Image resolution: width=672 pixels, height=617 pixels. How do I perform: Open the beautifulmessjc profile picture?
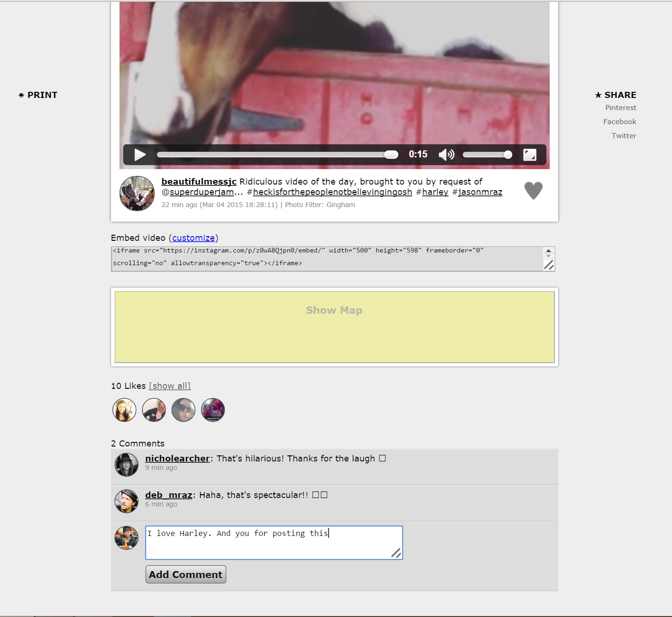pyautogui.click(x=137, y=193)
